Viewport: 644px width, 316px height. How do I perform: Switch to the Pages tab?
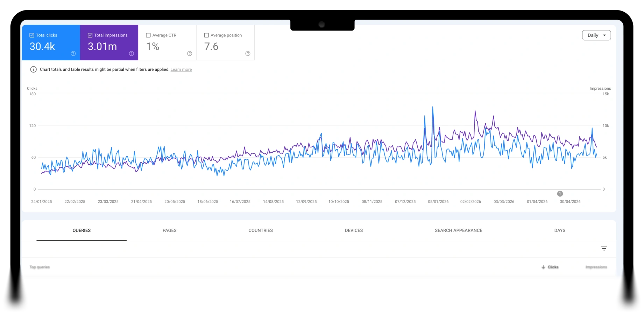[x=170, y=231]
